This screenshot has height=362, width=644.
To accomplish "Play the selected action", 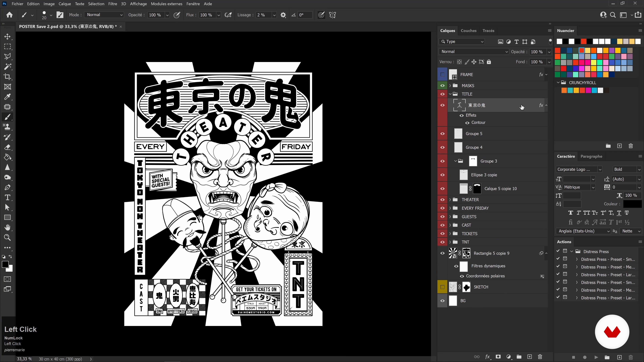I will 596,357.
